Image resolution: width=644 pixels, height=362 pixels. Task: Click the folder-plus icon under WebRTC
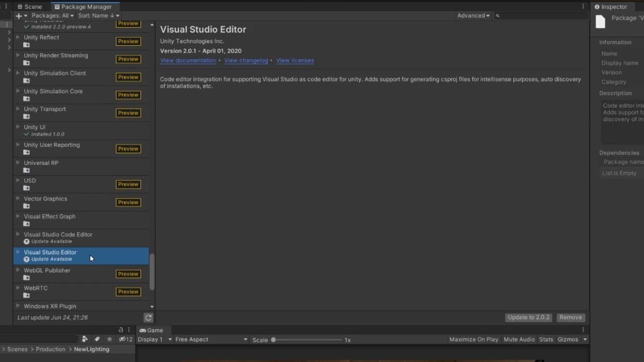27,296
